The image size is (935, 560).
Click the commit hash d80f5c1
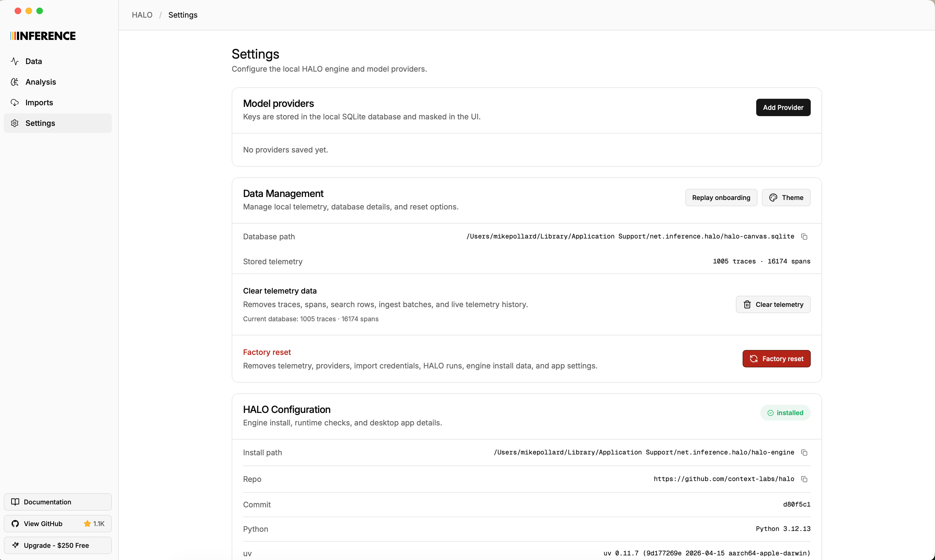click(x=797, y=505)
